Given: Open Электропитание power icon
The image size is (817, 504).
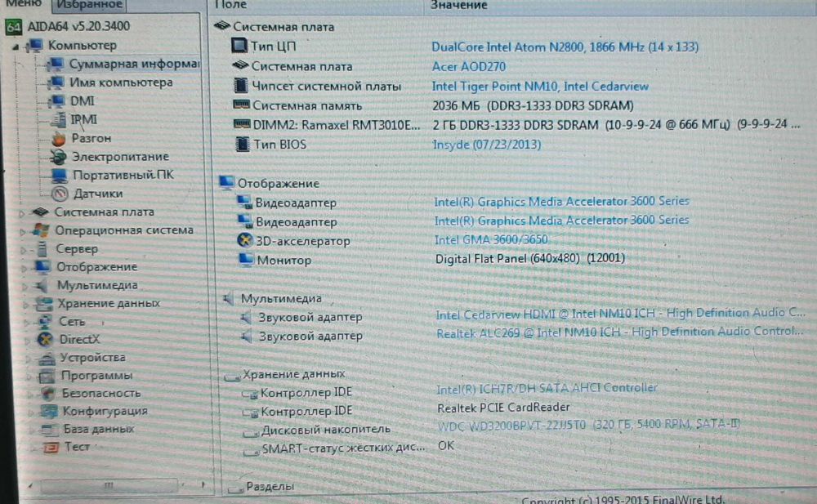Looking at the screenshot, I should coord(58,157).
